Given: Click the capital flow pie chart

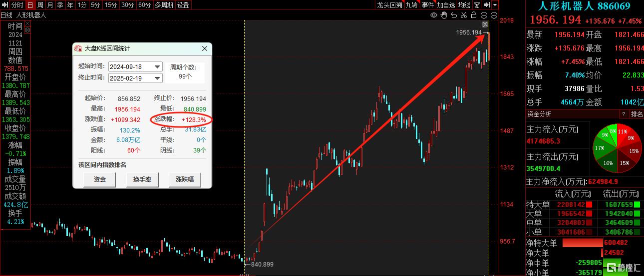Looking at the screenshot, I should tap(617, 147).
